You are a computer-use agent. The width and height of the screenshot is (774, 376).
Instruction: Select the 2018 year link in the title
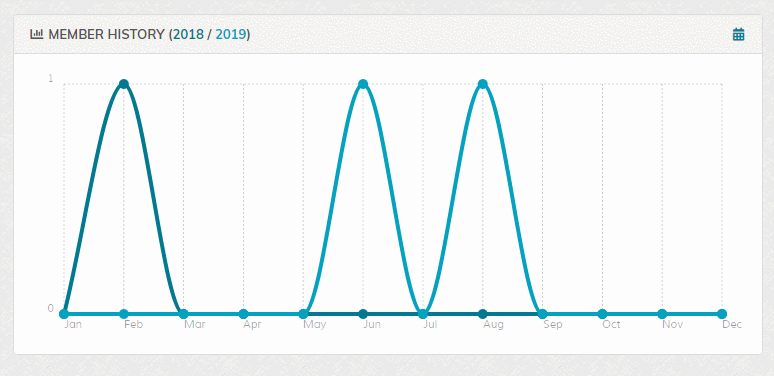point(189,35)
